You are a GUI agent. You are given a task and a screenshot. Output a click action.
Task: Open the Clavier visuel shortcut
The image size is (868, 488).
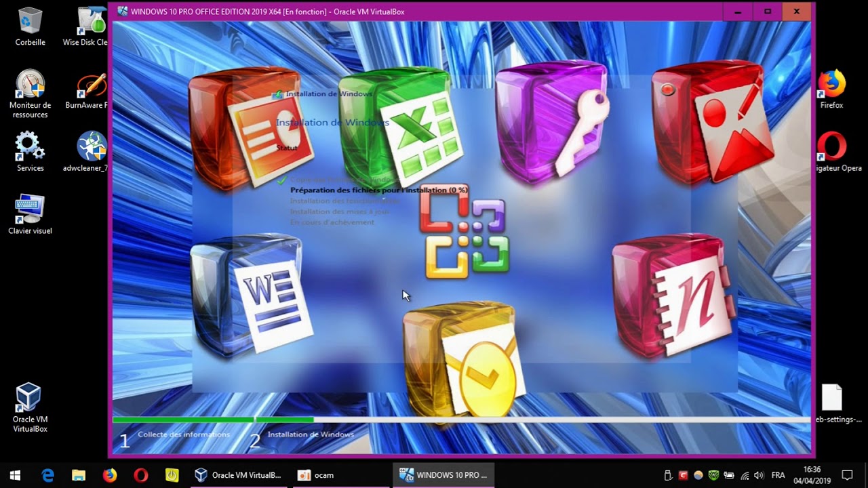(x=30, y=215)
